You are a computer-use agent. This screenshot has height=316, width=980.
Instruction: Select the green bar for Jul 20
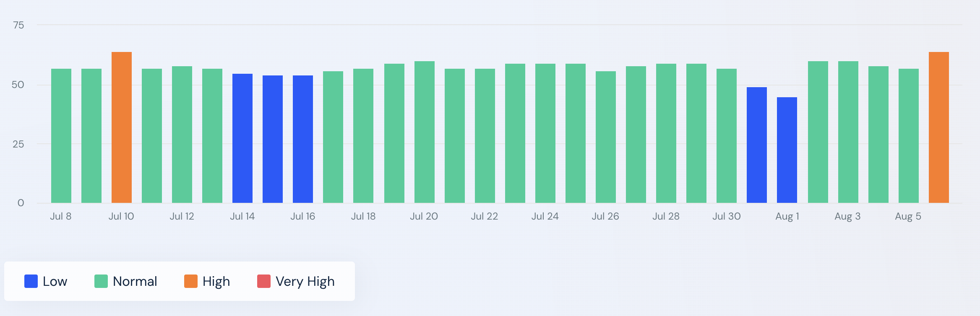[x=425, y=132]
